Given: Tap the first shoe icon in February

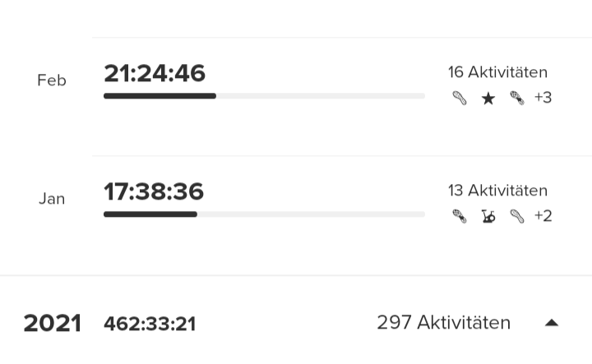Looking at the screenshot, I should tap(460, 99).
